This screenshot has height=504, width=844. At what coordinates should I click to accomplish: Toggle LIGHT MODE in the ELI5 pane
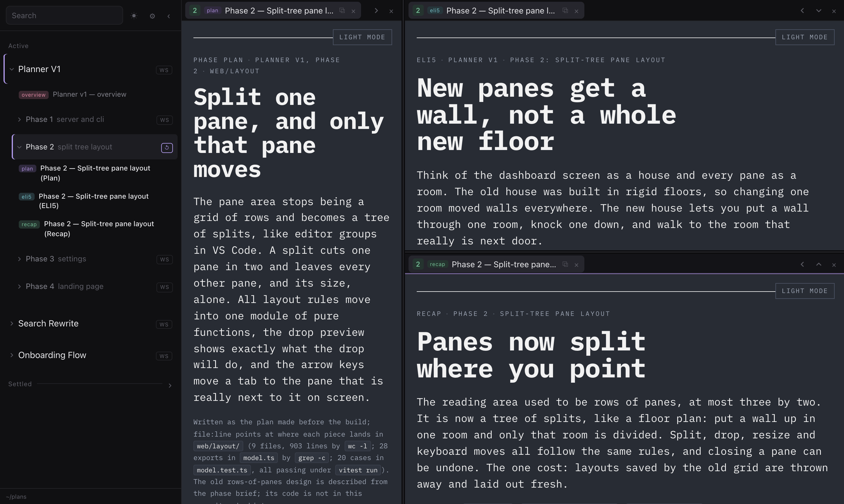pyautogui.click(x=805, y=37)
